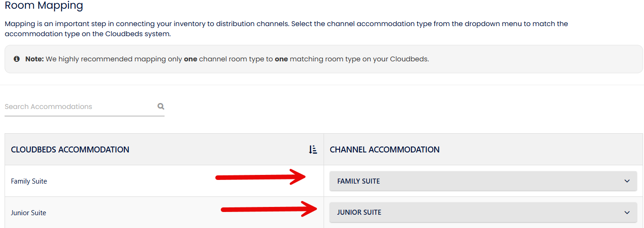Click the Family Suite row label
The width and height of the screenshot is (644, 228).
pos(29,181)
